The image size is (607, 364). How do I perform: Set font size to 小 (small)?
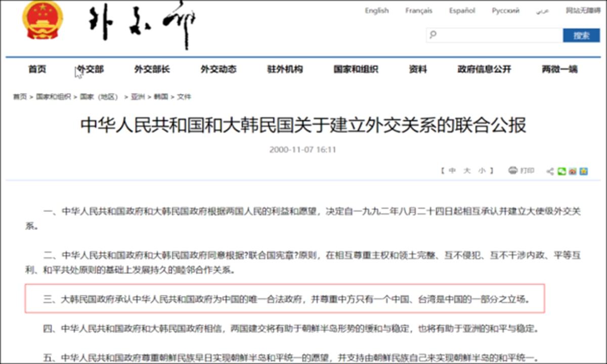pyautogui.click(x=482, y=171)
